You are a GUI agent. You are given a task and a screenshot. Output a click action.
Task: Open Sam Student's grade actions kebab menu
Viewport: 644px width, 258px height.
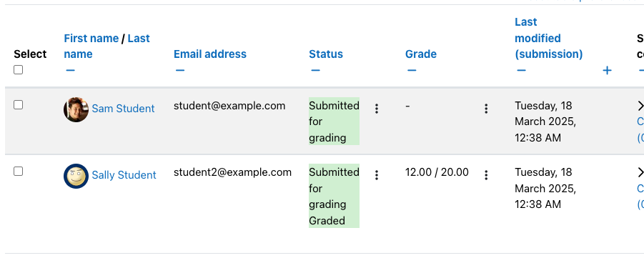486,109
